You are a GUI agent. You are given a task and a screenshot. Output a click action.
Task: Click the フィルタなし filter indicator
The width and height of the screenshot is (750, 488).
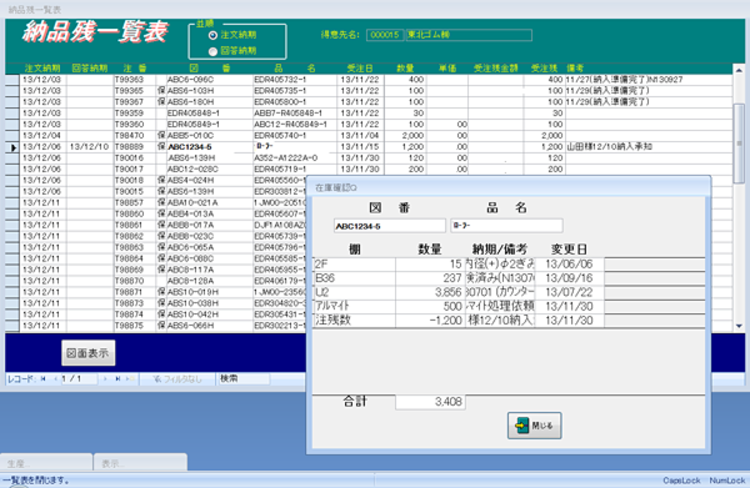177,379
